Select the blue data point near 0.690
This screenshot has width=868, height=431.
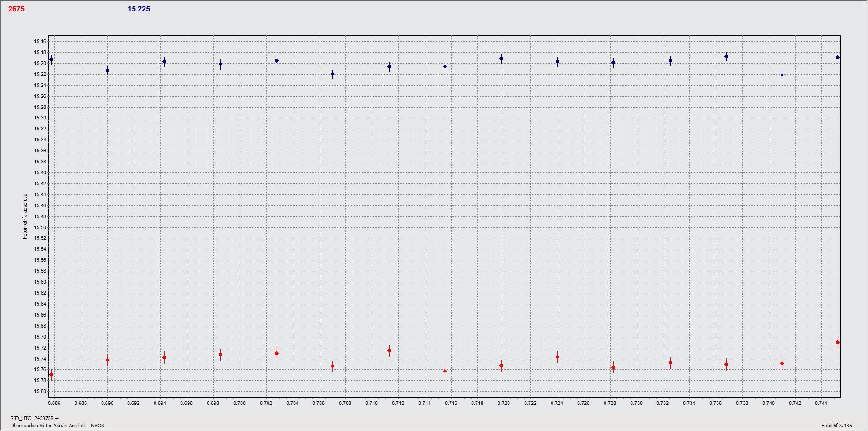tap(107, 70)
